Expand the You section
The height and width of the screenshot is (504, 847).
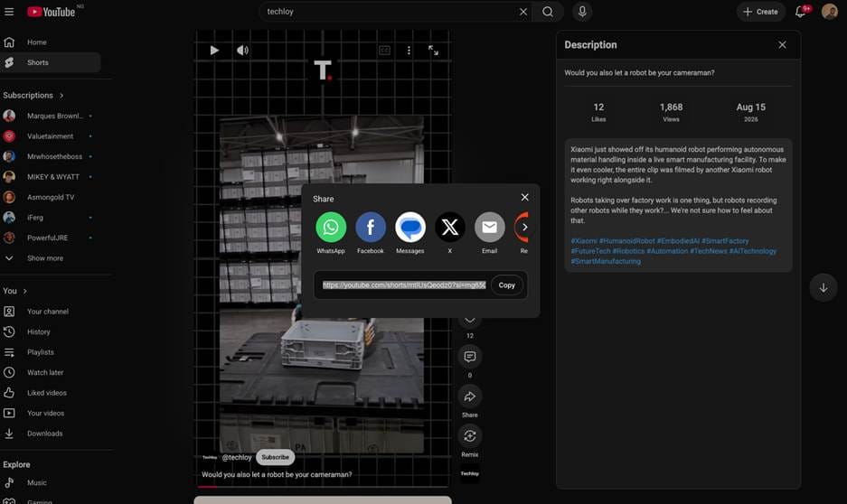[15, 291]
